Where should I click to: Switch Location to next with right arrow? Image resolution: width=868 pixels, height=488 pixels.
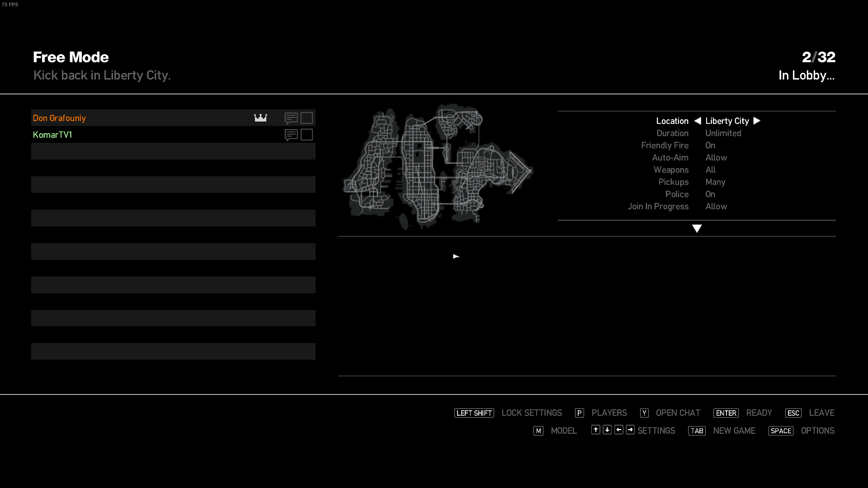click(757, 121)
